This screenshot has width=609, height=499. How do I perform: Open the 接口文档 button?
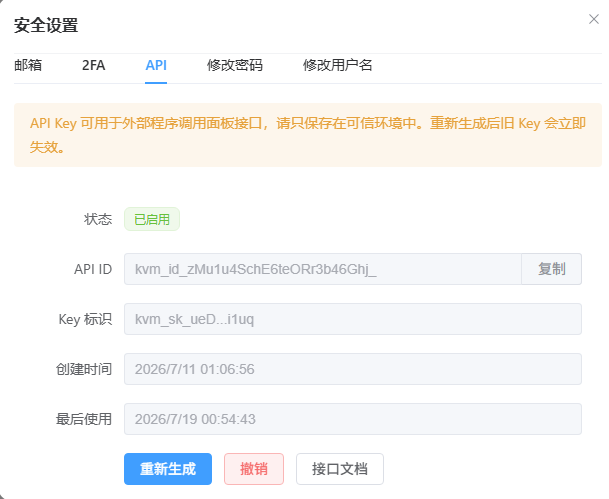340,469
